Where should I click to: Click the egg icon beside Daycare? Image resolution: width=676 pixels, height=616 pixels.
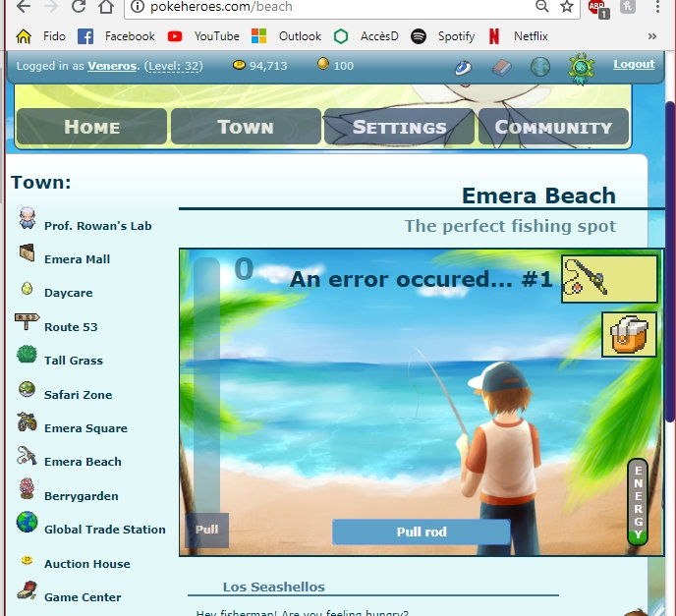click(27, 289)
